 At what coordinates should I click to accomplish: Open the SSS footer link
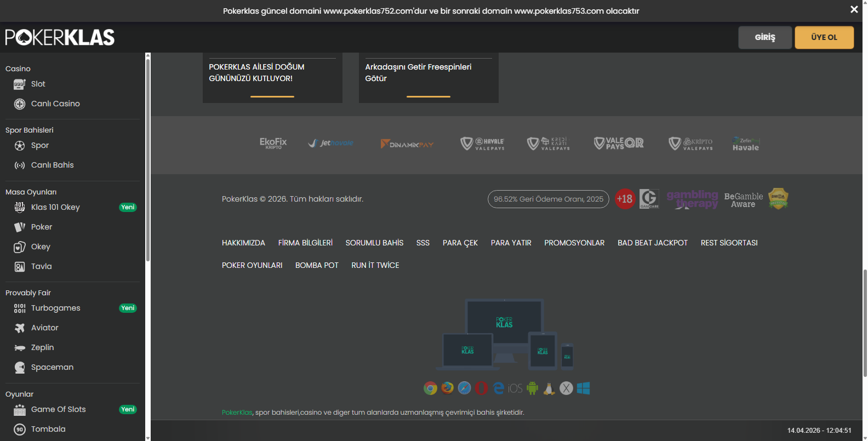(423, 243)
